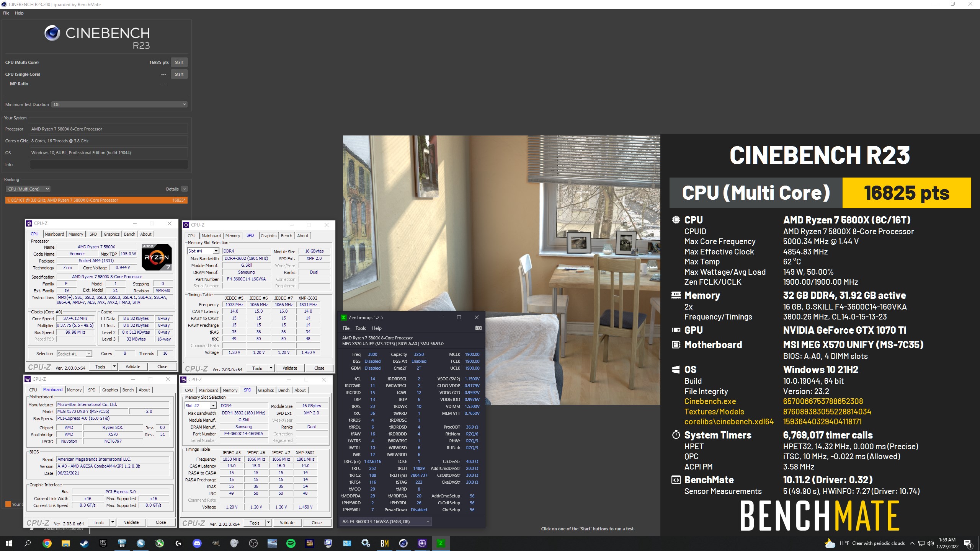The width and height of the screenshot is (980, 551).
Task: Open Windows taskbar search
Action: click(28, 543)
